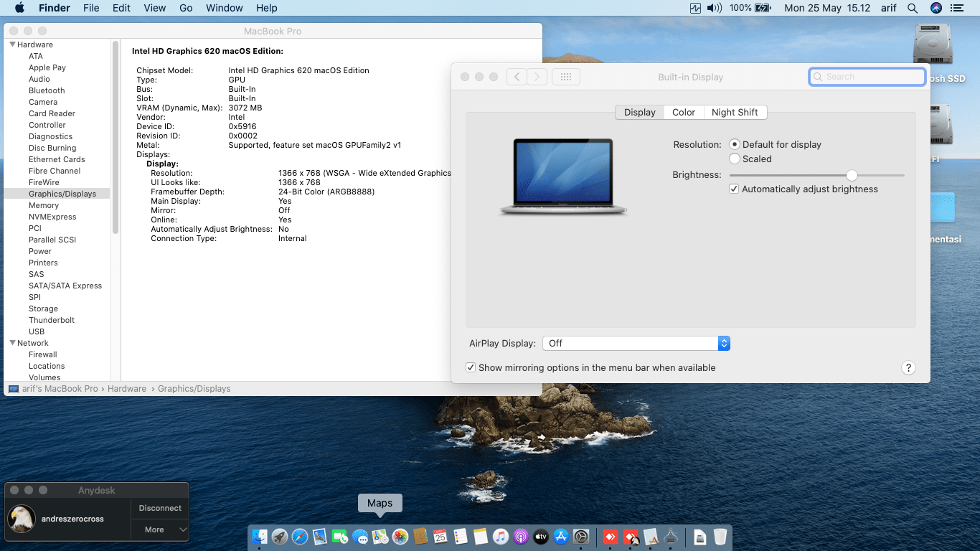Image resolution: width=980 pixels, height=551 pixels.
Task: Open Finder from the Dock
Action: tap(260, 537)
